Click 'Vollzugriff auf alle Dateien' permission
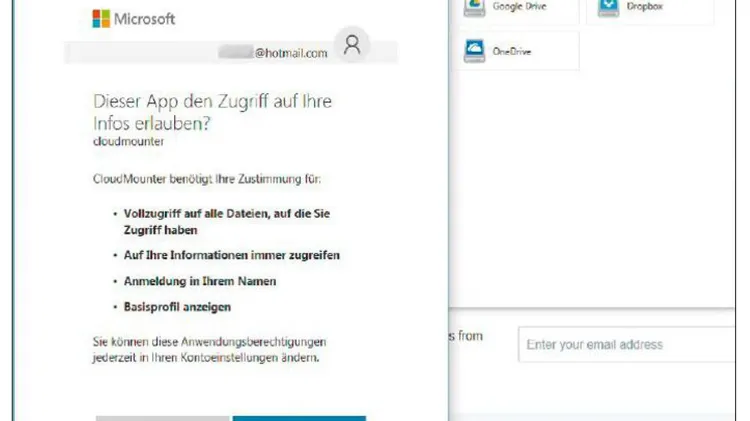This screenshot has width=750, height=421. point(227,222)
